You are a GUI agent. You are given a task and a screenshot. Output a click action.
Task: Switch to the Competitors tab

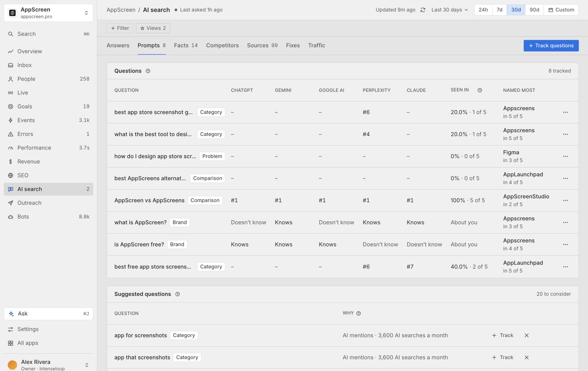[222, 45]
